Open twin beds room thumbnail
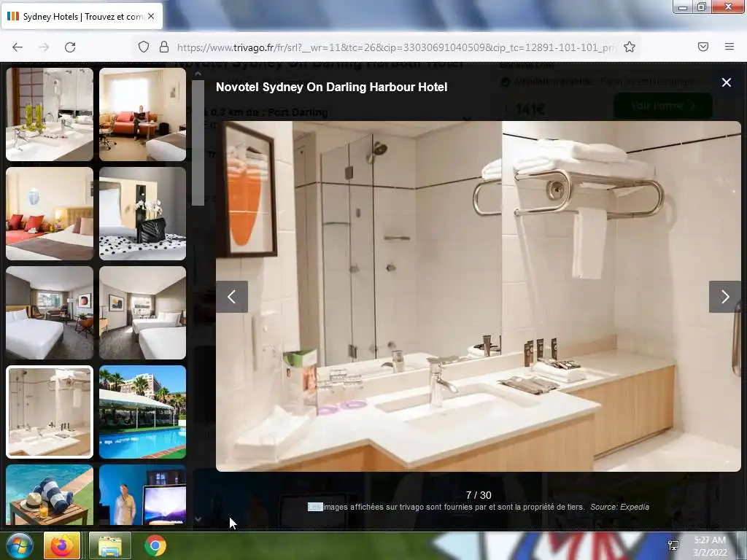The image size is (747, 560). point(142,312)
